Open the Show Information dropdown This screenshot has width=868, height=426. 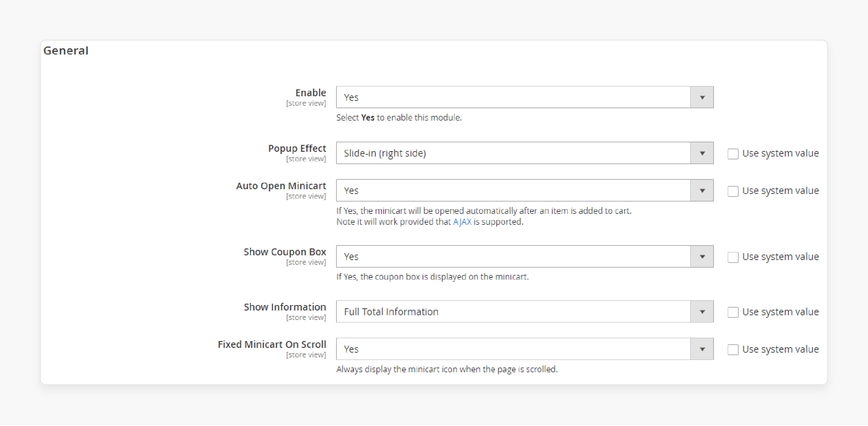[x=525, y=312]
